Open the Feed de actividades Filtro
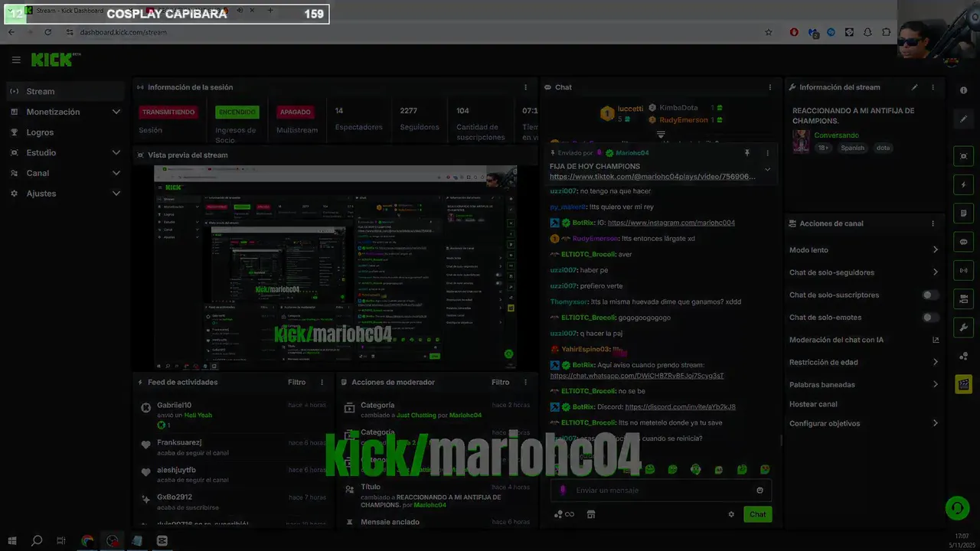 coord(296,382)
